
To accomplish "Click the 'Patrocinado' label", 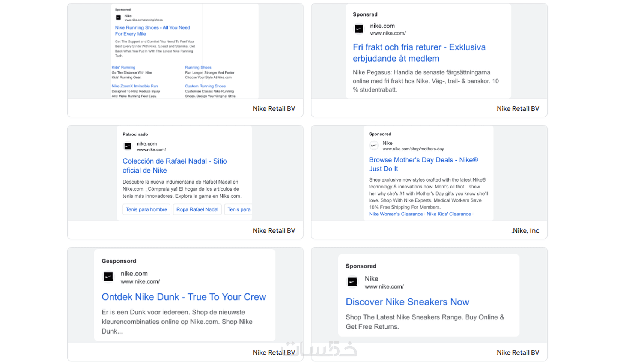I will click(x=135, y=134).
